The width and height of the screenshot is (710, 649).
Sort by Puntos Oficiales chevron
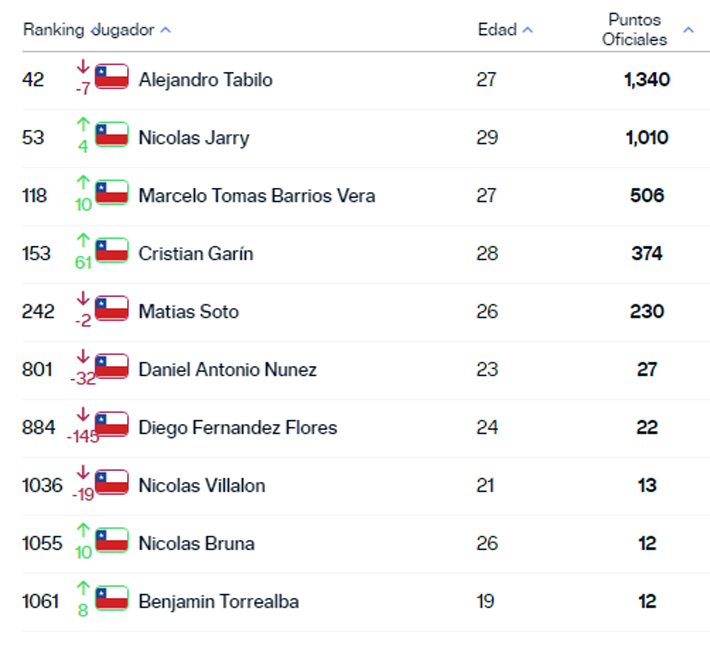click(x=688, y=30)
